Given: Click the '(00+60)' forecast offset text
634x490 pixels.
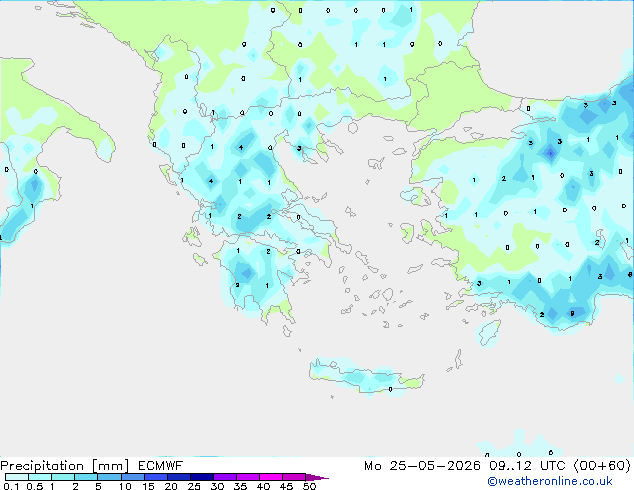Looking at the screenshot, I should 602,466.
